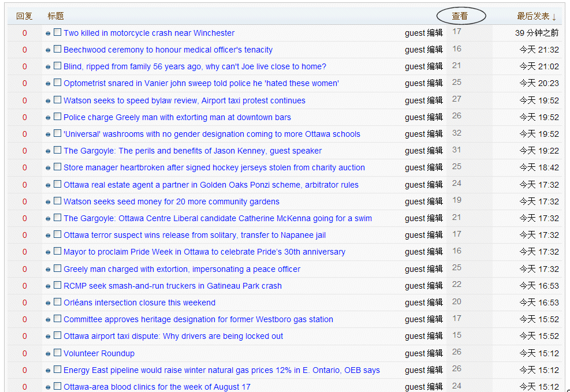570x392 pixels.
Task: Click the thread icon beside 'Two killed in motorcycle crash'
Action: tap(48, 33)
